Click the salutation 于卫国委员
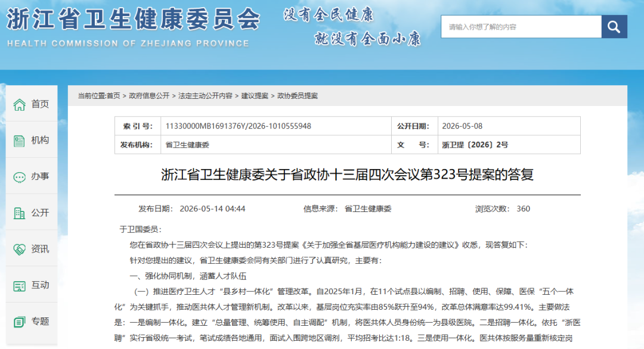This screenshot has width=644, height=349. [x=141, y=229]
